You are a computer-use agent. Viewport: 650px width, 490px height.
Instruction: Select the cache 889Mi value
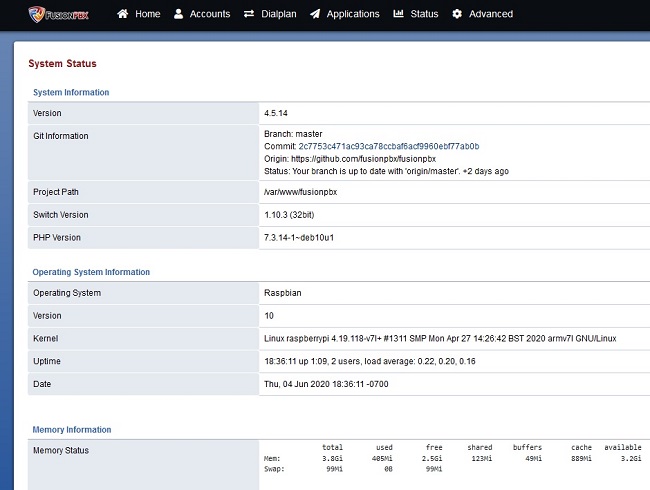click(x=581, y=458)
